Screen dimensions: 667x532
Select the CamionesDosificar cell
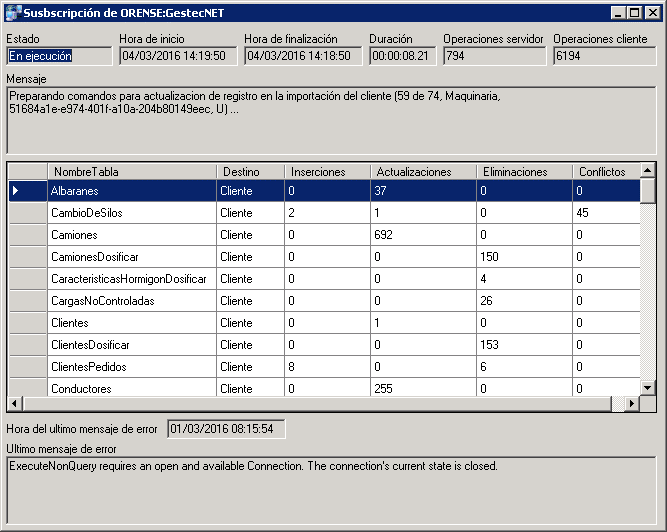(x=132, y=257)
